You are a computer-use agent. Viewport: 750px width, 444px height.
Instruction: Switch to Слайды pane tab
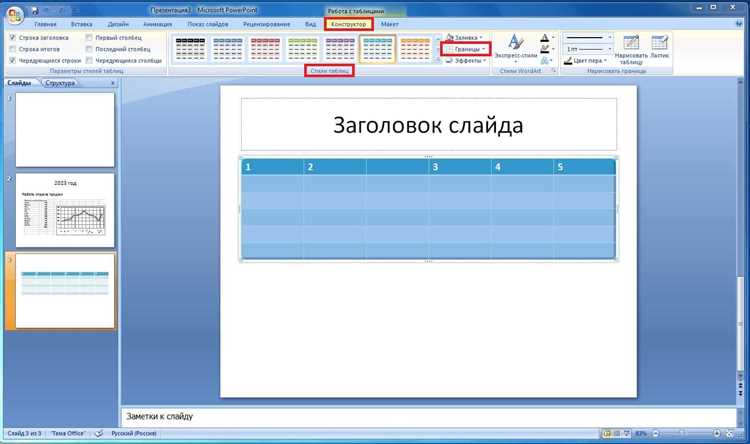click(20, 83)
